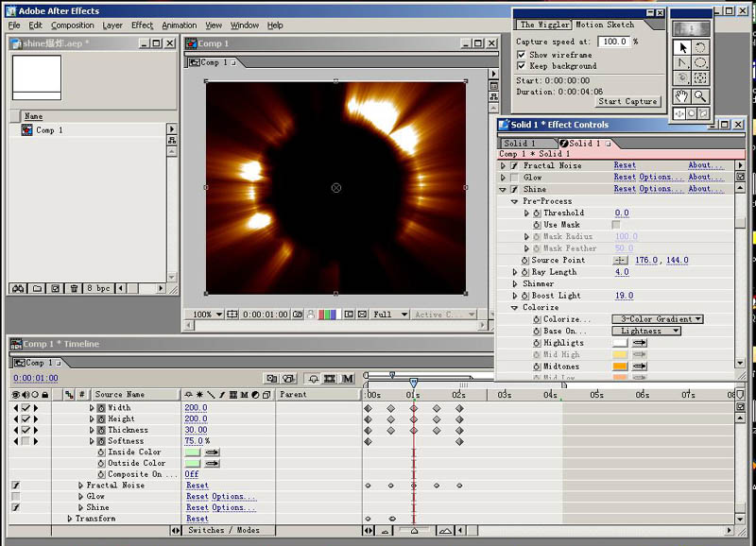Open the Base On Lightness dropdown

(x=646, y=331)
